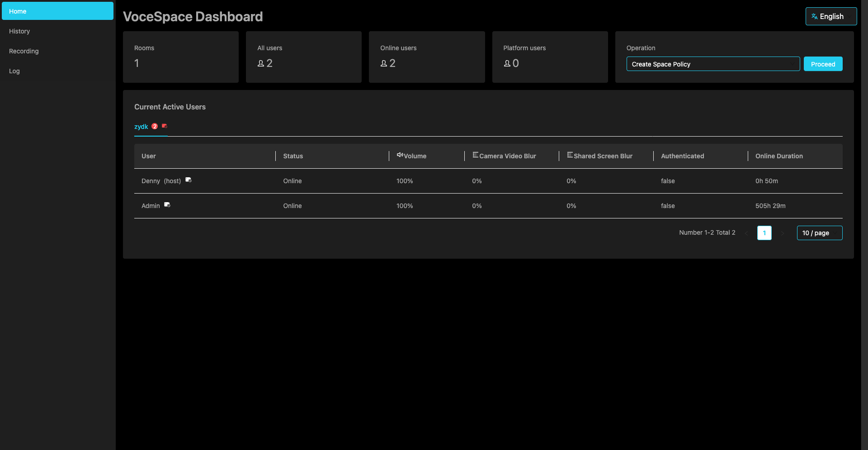Click the user icon in All users card
868x450 pixels.
point(261,63)
